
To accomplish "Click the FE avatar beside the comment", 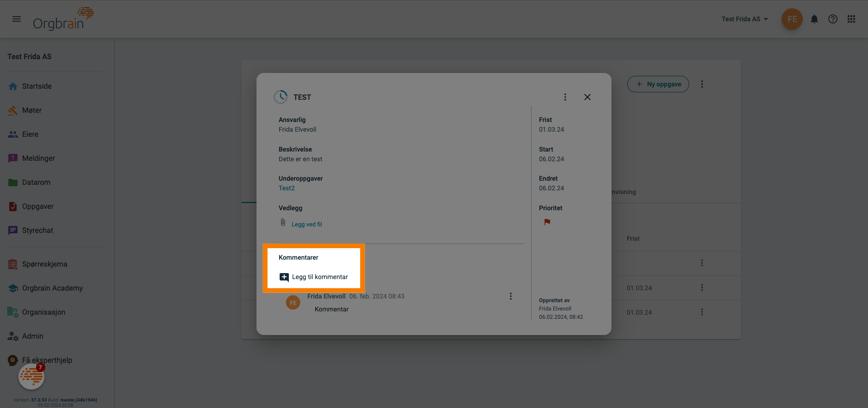I will [293, 303].
